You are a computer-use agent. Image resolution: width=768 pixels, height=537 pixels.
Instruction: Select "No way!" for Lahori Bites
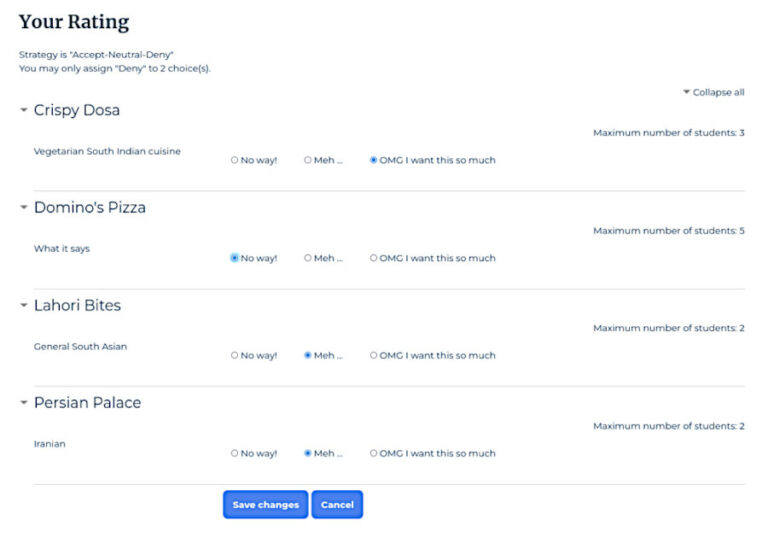pyautogui.click(x=234, y=355)
